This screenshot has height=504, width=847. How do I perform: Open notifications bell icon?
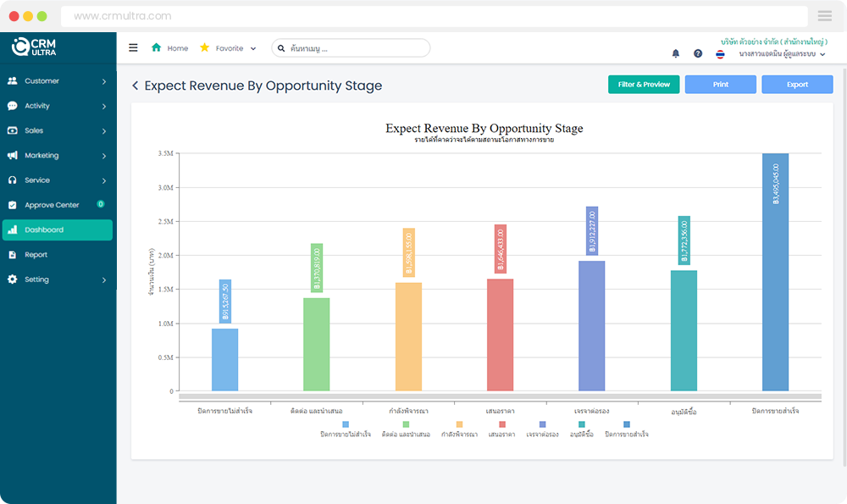pyautogui.click(x=675, y=53)
